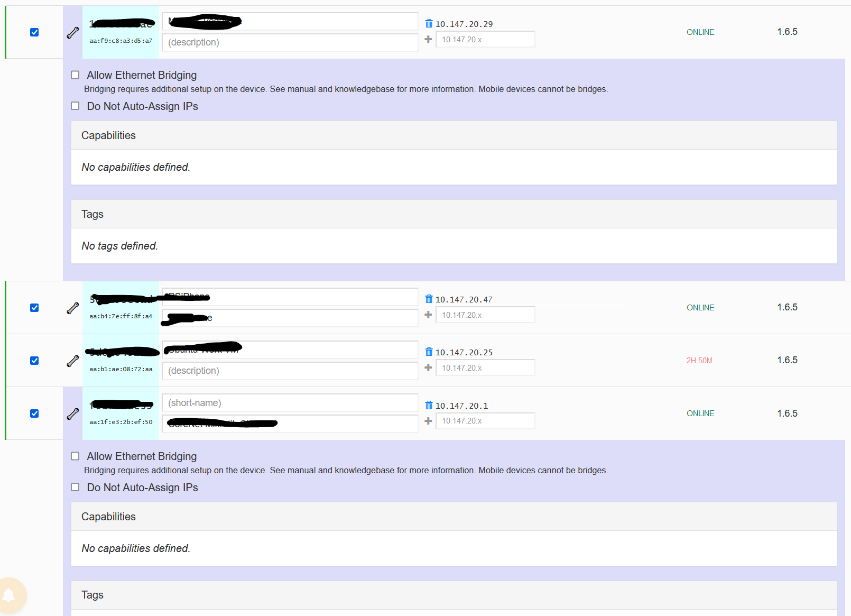Image resolution: width=851 pixels, height=616 pixels.
Task: Open wrench settings for the Ubuntu Work VM member
Action: [x=72, y=360]
